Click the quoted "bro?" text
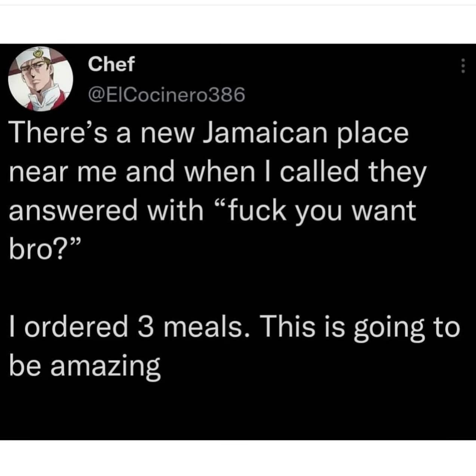Viewport: 476px width, 476px height. (39, 249)
